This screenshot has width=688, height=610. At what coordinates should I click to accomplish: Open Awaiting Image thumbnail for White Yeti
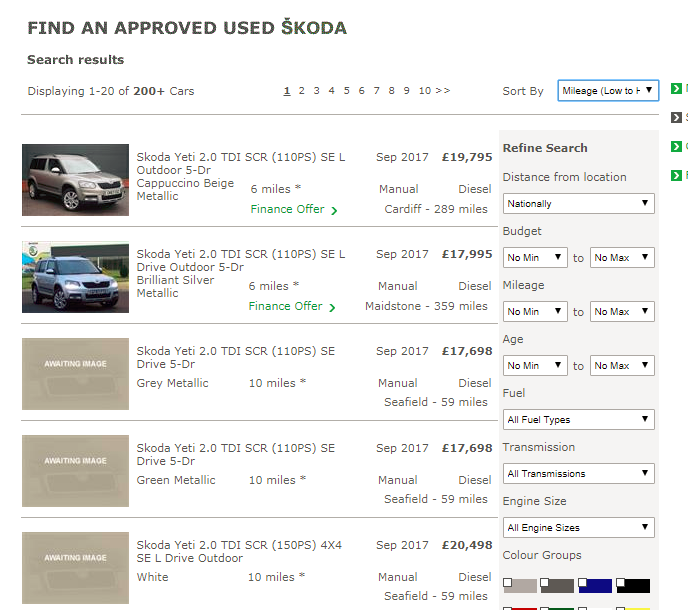click(75, 568)
